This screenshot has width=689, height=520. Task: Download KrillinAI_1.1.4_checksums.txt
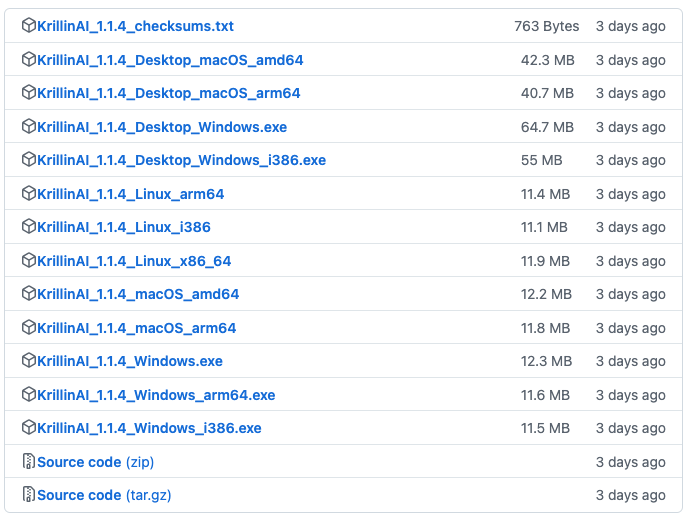[135, 26]
